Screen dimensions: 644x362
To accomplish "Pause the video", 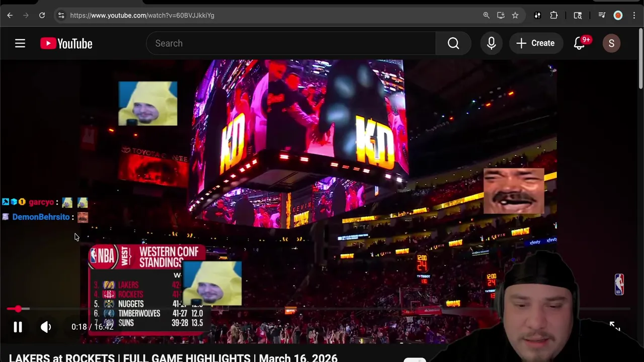I will [x=18, y=327].
